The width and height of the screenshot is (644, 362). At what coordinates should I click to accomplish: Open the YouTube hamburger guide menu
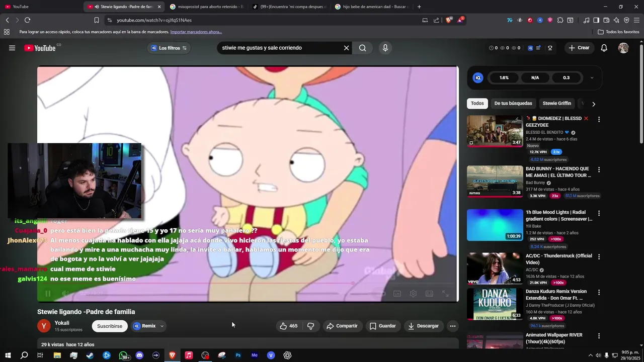tap(12, 48)
